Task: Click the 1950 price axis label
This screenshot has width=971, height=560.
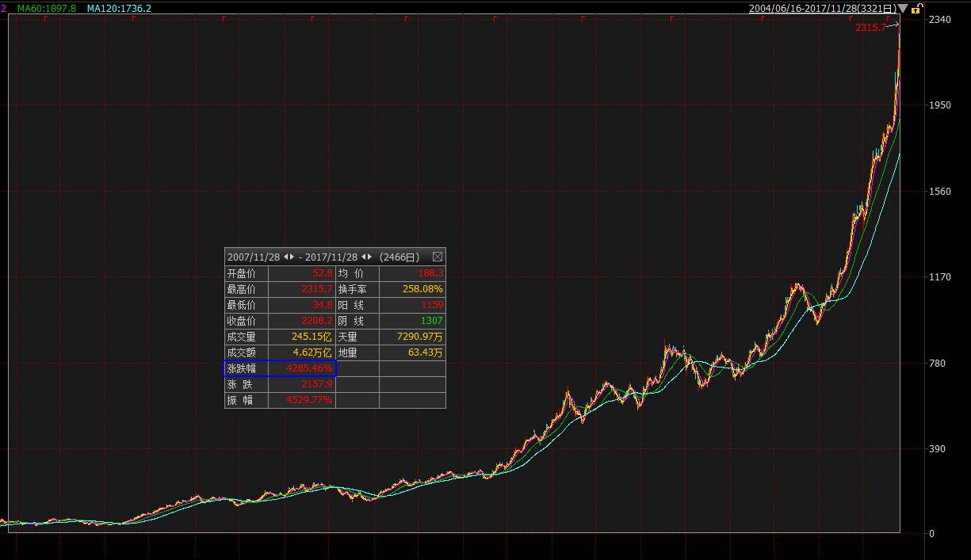Action: coord(940,105)
